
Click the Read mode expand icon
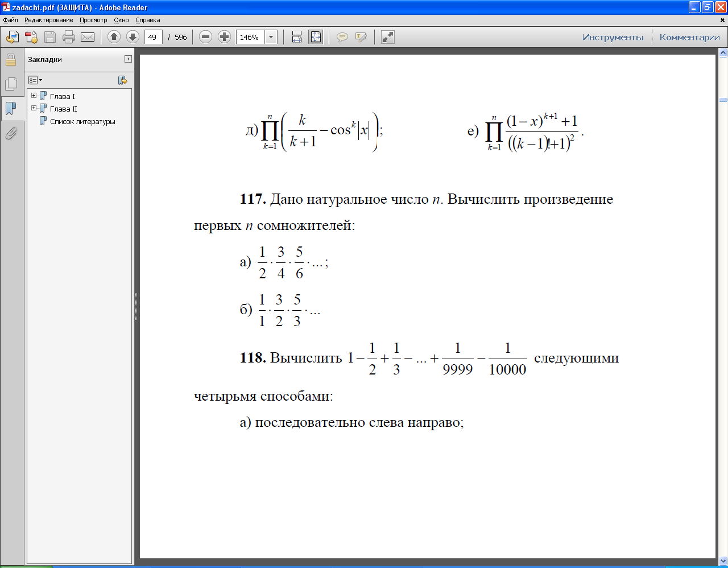388,37
